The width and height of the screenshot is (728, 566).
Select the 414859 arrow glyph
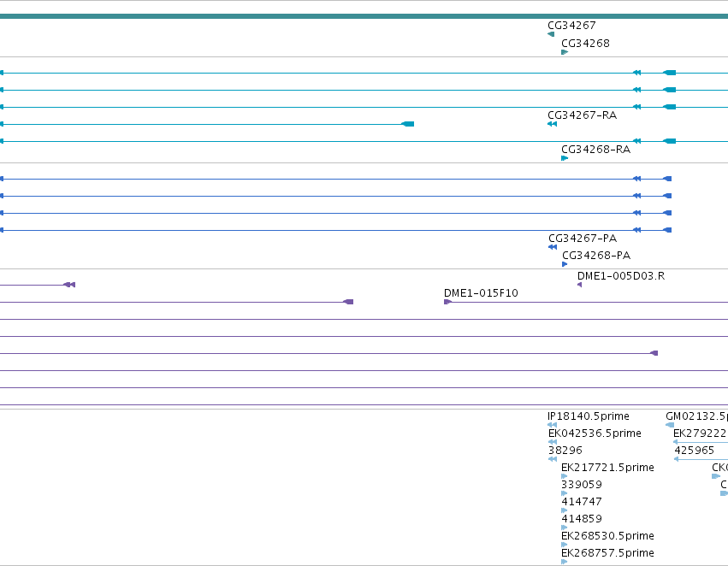(565, 528)
